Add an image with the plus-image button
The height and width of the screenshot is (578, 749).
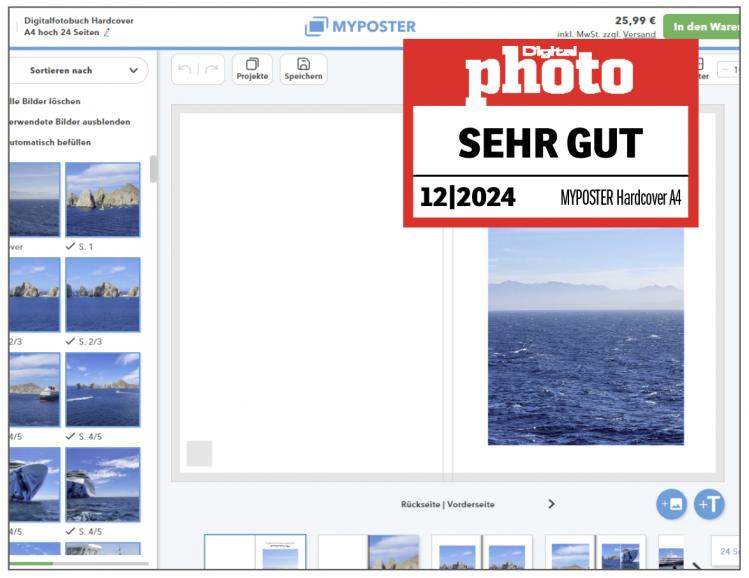click(x=671, y=504)
